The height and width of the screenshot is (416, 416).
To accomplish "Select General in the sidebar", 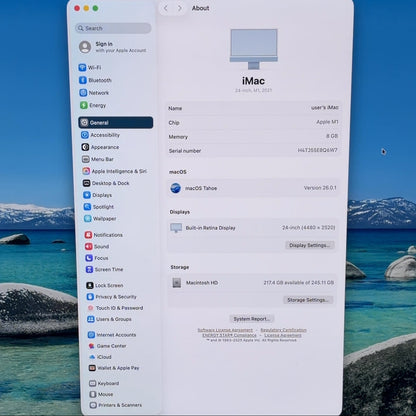I will click(116, 122).
